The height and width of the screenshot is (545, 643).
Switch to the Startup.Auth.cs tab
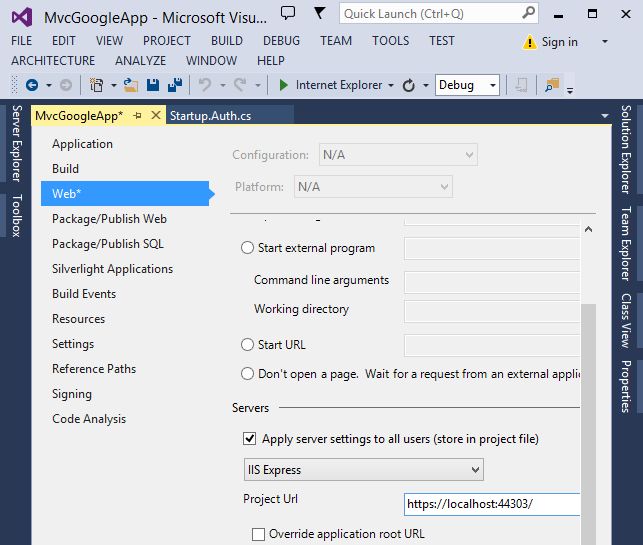(x=210, y=116)
